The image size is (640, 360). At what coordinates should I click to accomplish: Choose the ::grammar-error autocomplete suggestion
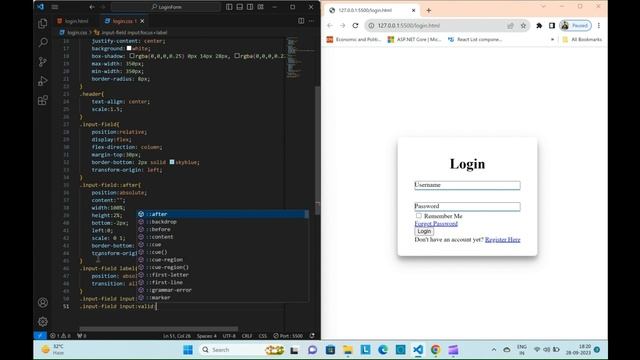[222, 290]
